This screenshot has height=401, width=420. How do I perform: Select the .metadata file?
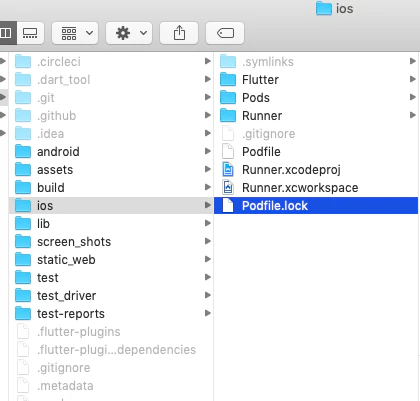coord(111,386)
